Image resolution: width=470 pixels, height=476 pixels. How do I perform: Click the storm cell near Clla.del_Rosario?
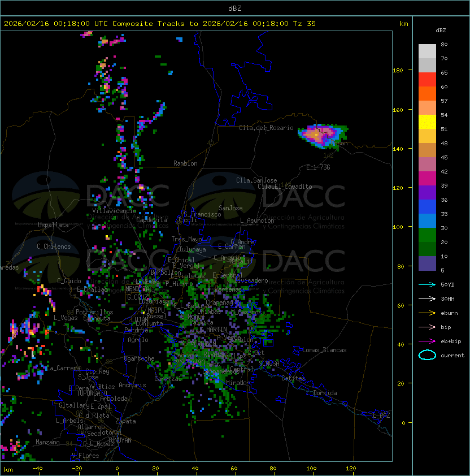point(322,136)
